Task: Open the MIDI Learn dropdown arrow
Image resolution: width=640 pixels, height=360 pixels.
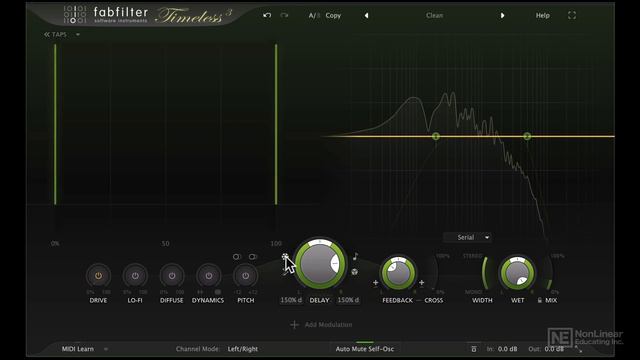Action: tap(106, 349)
